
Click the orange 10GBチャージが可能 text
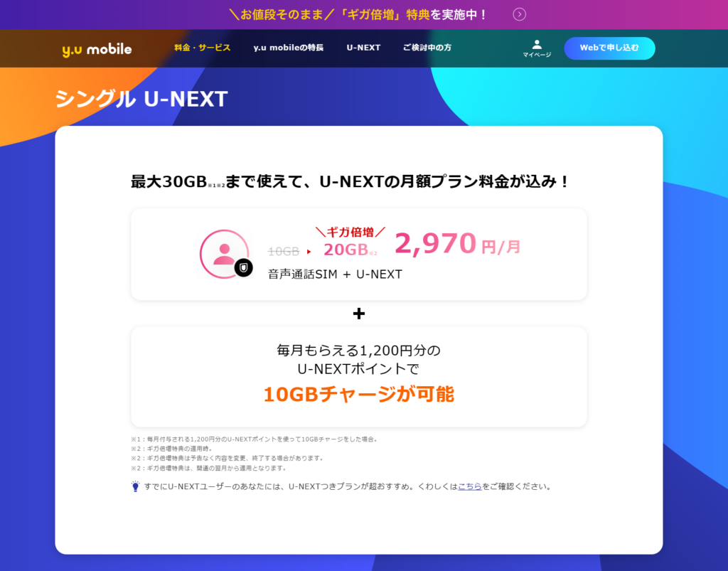click(x=358, y=394)
